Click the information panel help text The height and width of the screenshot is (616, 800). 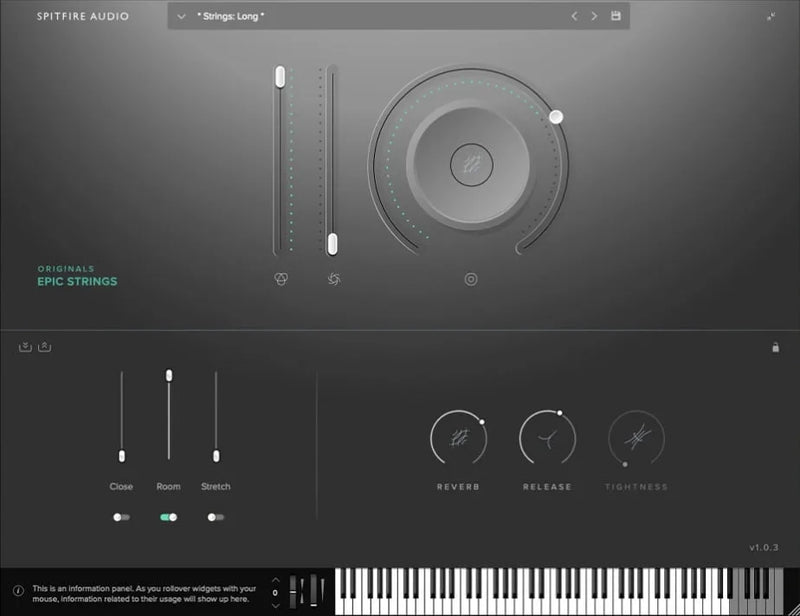144,594
